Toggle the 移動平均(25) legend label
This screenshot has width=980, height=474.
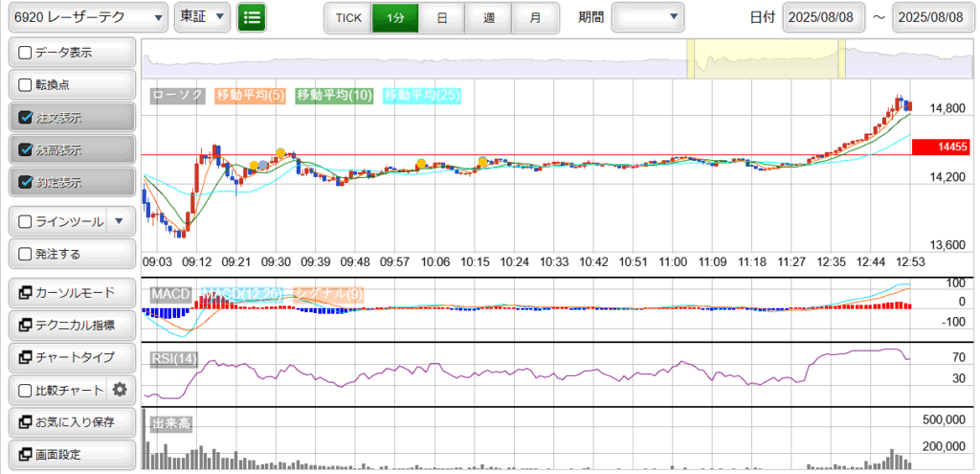click(x=421, y=96)
